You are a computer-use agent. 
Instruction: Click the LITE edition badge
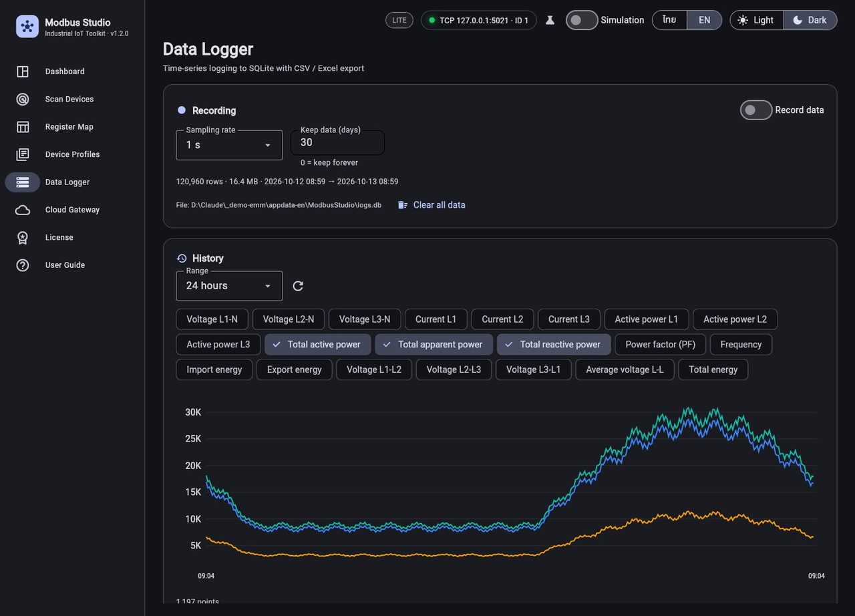point(399,20)
